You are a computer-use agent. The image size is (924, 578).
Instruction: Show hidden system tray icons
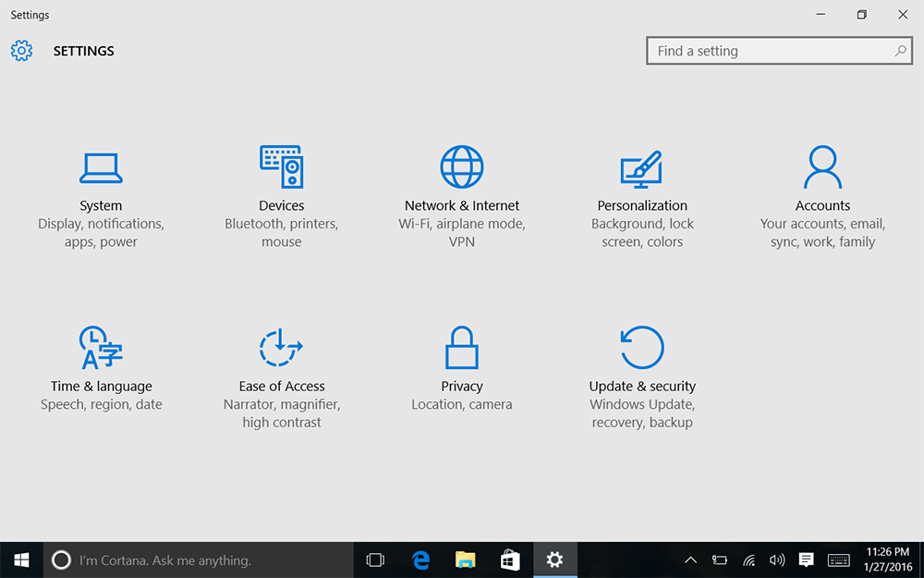[x=690, y=560]
